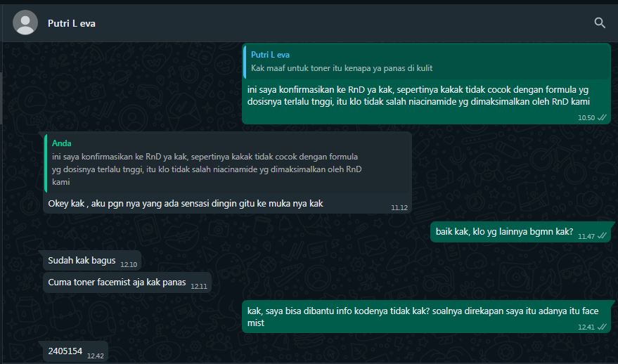The width and height of the screenshot is (618, 364).
Task: Click message asking for info kodenya face mist
Action: click(x=426, y=317)
